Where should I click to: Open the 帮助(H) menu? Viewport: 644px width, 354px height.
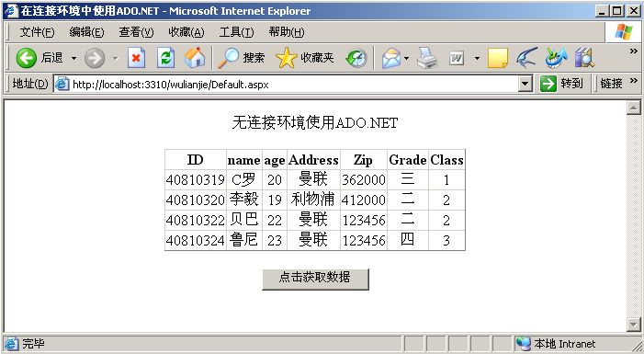click(287, 32)
